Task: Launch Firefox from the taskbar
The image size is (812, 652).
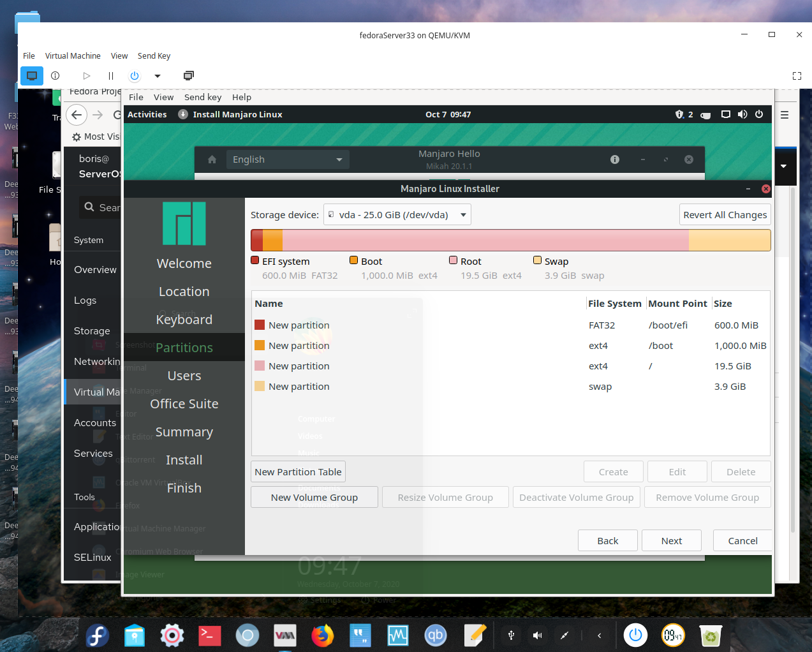Action: click(322, 635)
